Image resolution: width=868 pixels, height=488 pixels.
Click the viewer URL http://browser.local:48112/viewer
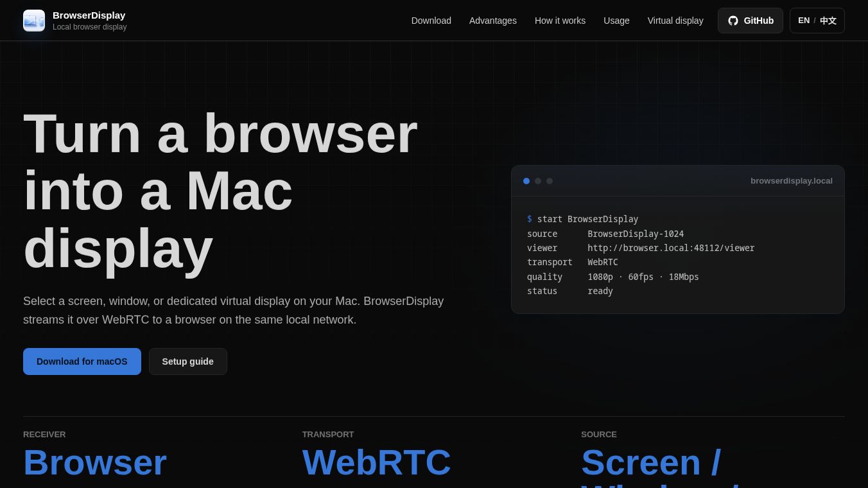(x=671, y=248)
